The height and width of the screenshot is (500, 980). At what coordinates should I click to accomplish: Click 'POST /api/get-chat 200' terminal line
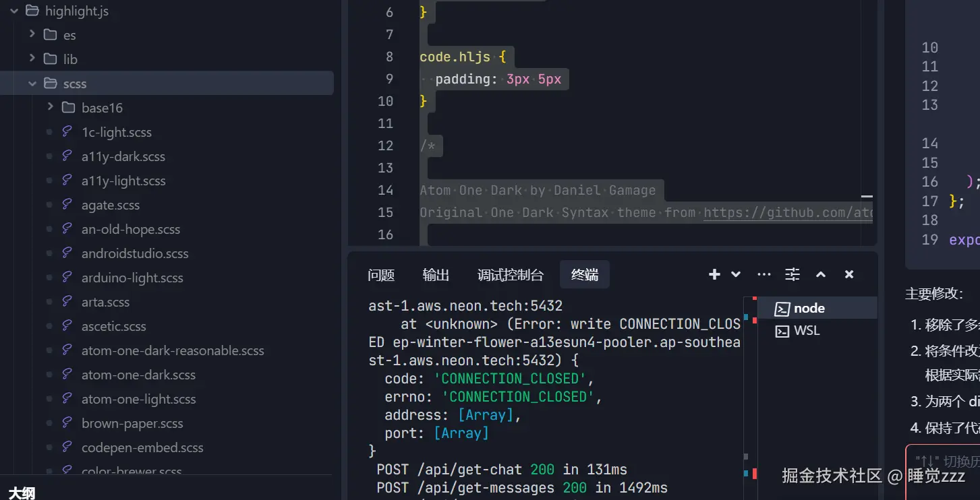(502, 469)
